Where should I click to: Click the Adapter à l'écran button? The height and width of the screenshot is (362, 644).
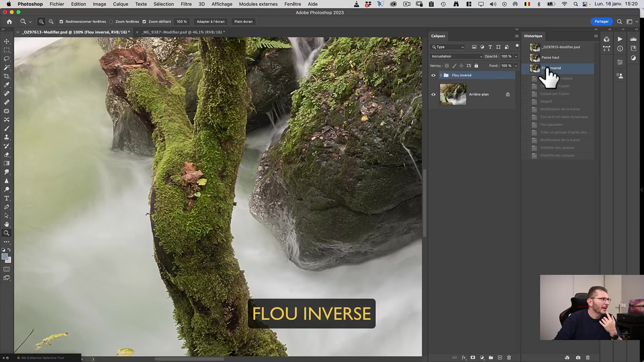point(210,22)
